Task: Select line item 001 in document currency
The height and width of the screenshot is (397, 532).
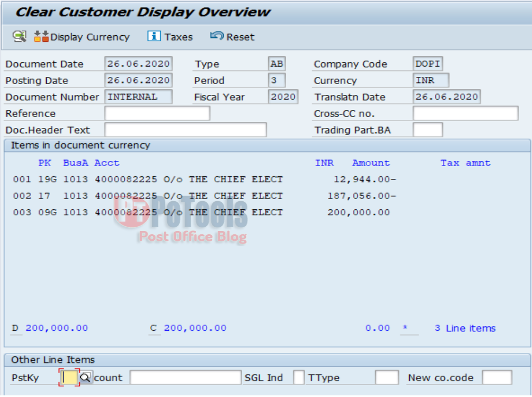Action: pyautogui.click(x=163, y=179)
